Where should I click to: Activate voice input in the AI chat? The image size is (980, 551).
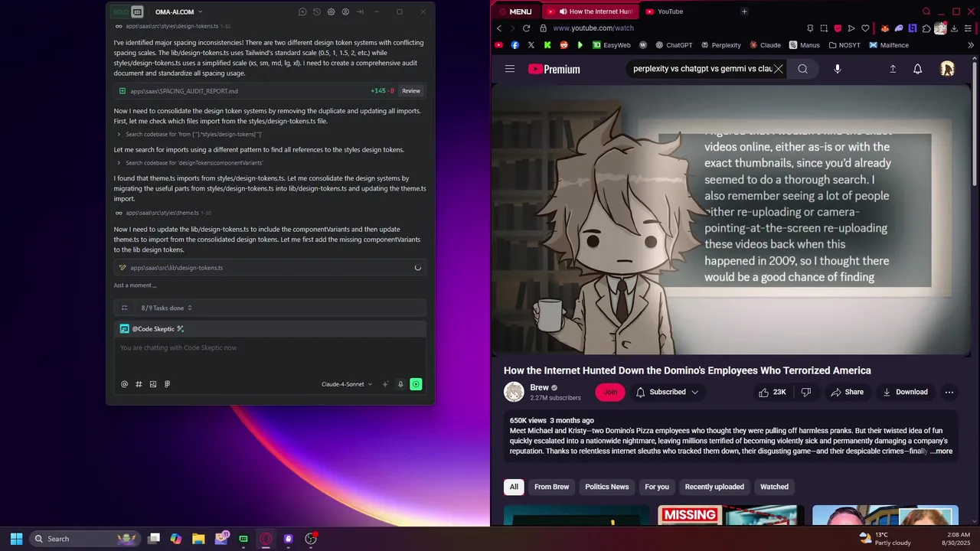(x=400, y=384)
